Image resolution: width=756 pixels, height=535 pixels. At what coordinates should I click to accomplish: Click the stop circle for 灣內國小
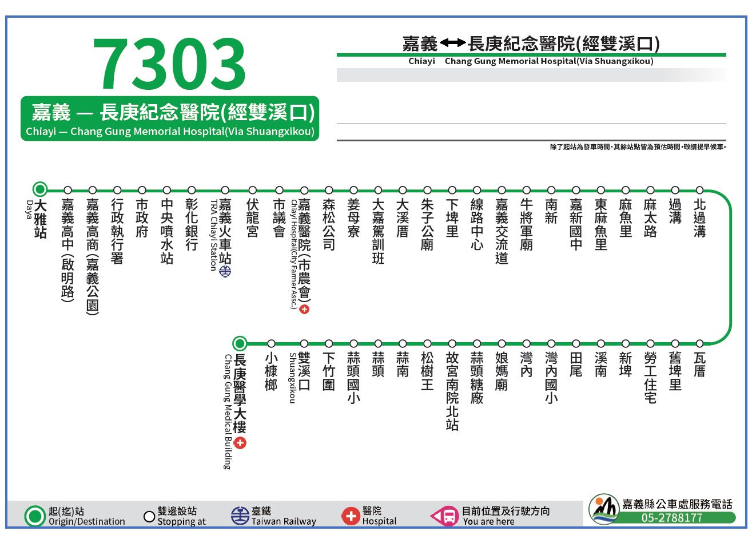(x=551, y=343)
